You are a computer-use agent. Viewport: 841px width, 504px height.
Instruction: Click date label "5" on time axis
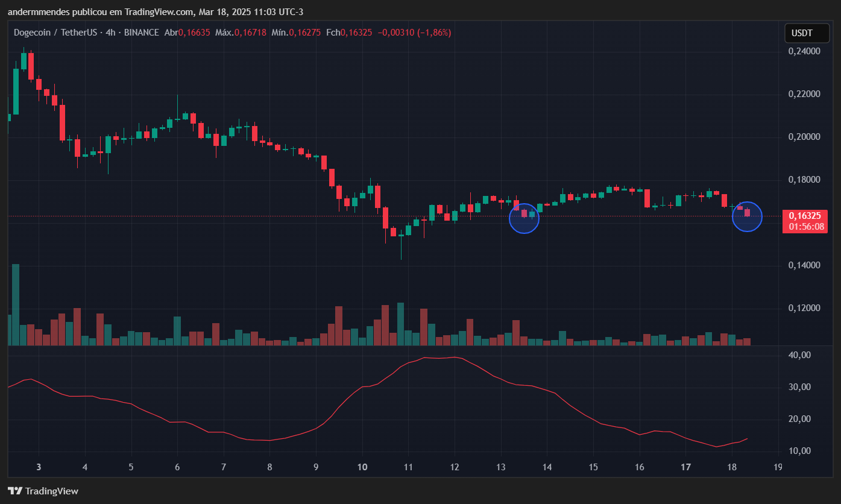pyautogui.click(x=131, y=467)
